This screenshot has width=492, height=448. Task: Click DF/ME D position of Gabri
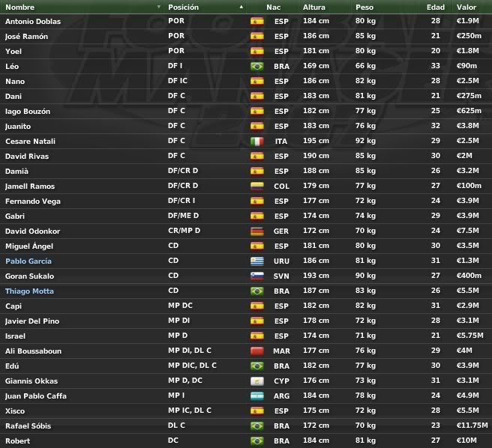(x=183, y=216)
